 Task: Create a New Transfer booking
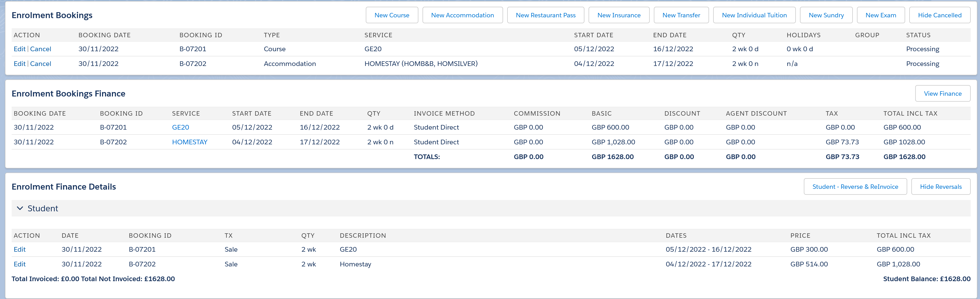tap(681, 15)
